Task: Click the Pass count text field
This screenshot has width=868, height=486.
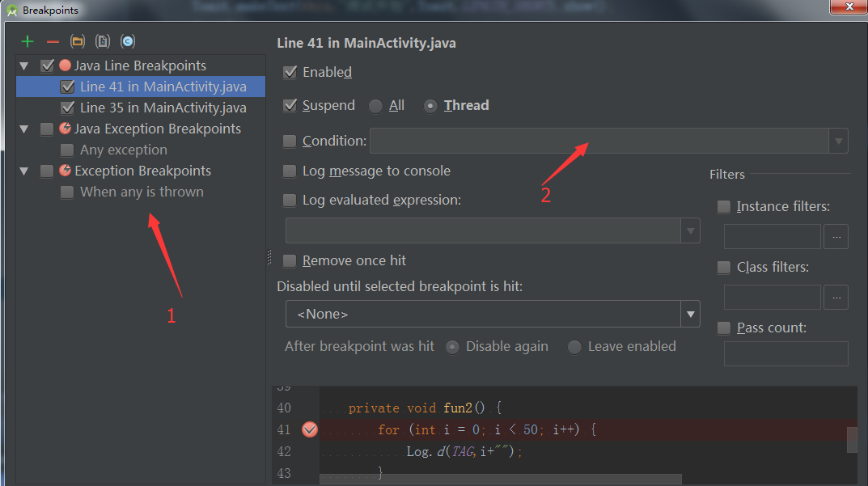Action: pos(786,353)
